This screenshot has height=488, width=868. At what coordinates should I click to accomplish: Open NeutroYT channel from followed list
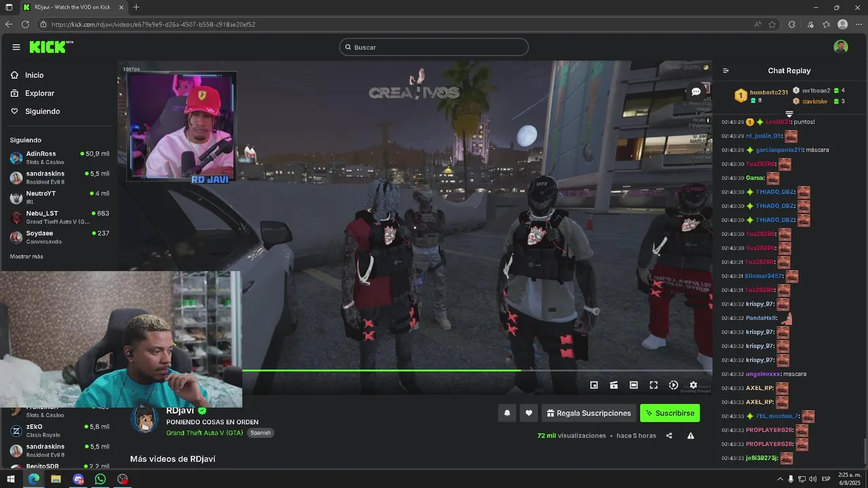[x=59, y=197]
